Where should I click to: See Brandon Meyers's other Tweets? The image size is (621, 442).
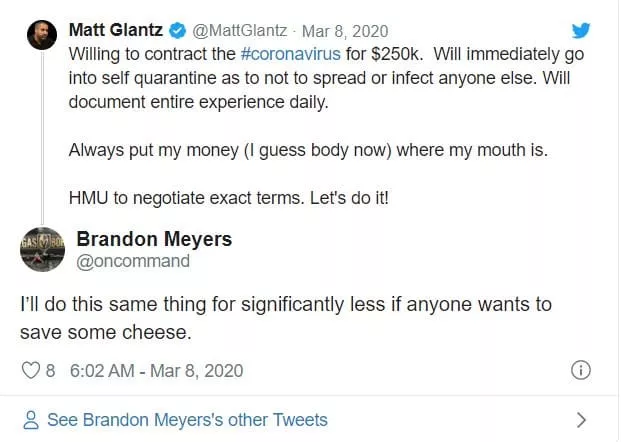188,420
